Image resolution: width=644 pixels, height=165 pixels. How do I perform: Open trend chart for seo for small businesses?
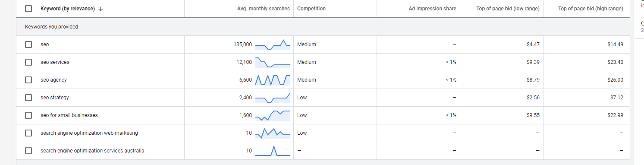273,115
